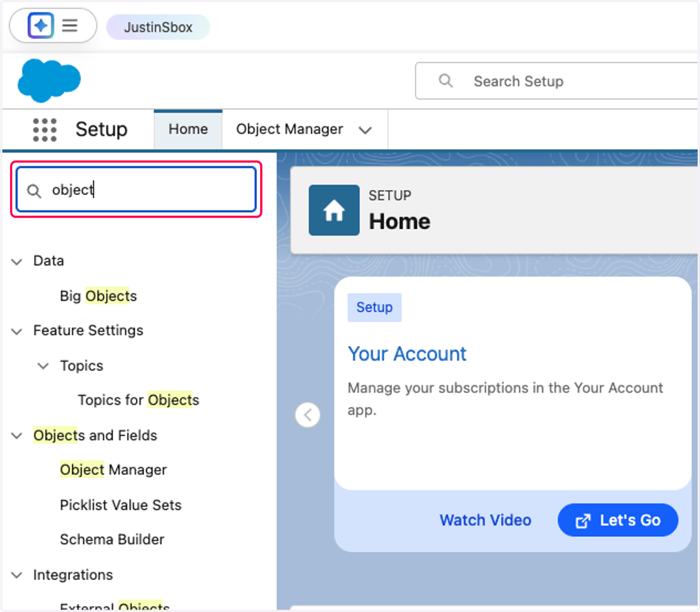Open the Object Manager tab

pyautogui.click(x=289, y=129)
